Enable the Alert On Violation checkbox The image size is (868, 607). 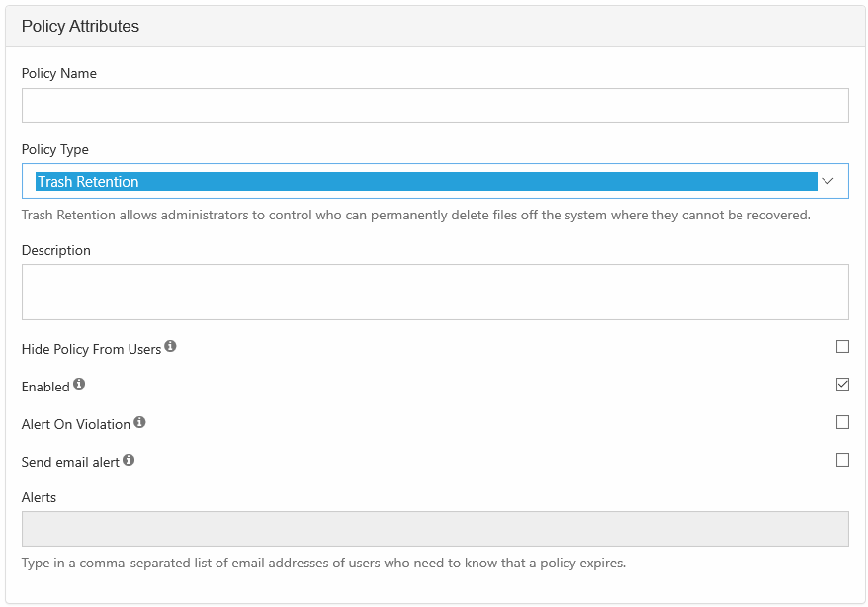pyautogui.click(x=842, y=422)
